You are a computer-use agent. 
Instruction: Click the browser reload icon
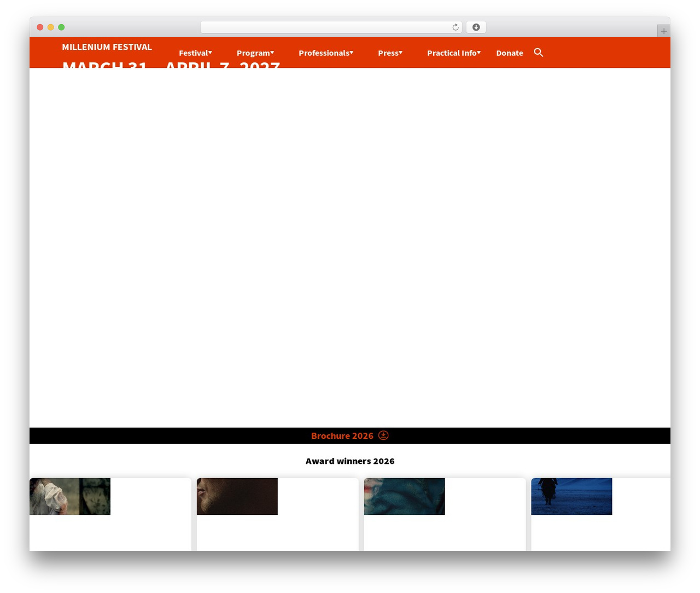click(x=455, y=27)
